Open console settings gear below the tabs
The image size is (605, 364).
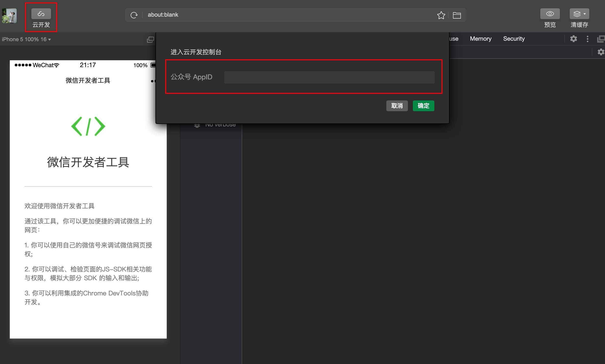[601, 52]
